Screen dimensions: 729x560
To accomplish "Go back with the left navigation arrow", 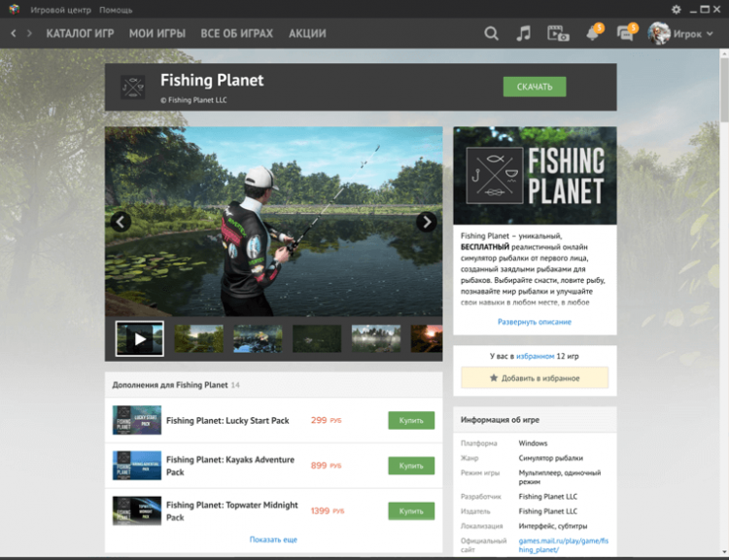I will pyautogui.click(x=14, y=33).
